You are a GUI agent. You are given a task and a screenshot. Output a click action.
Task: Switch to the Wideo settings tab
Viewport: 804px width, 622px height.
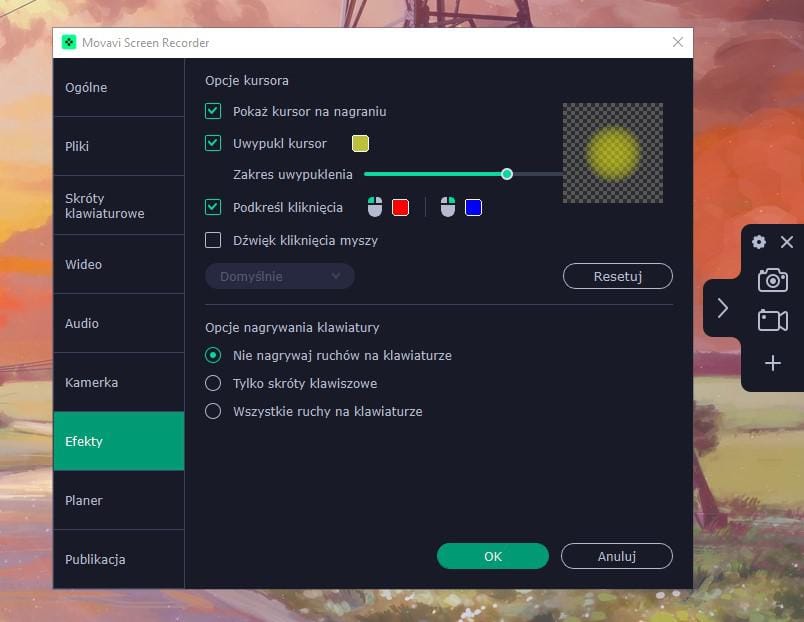click(118, 265)
